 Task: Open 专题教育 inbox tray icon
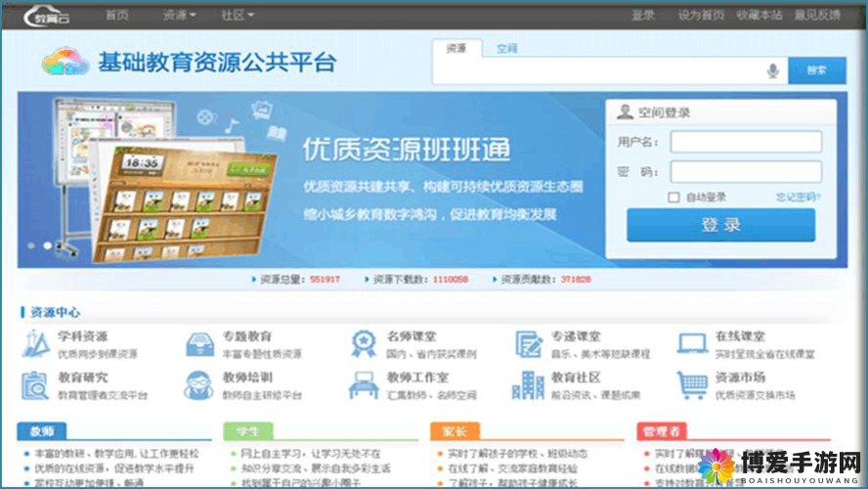coord(199,344)
